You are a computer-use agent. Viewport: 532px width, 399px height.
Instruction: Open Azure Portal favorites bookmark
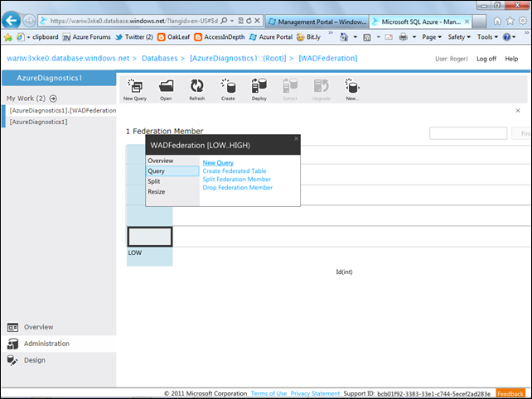click(271, 37)
